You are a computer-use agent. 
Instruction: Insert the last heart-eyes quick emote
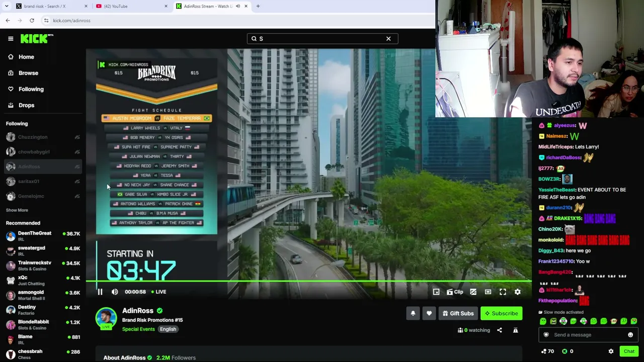coord(633,321)
